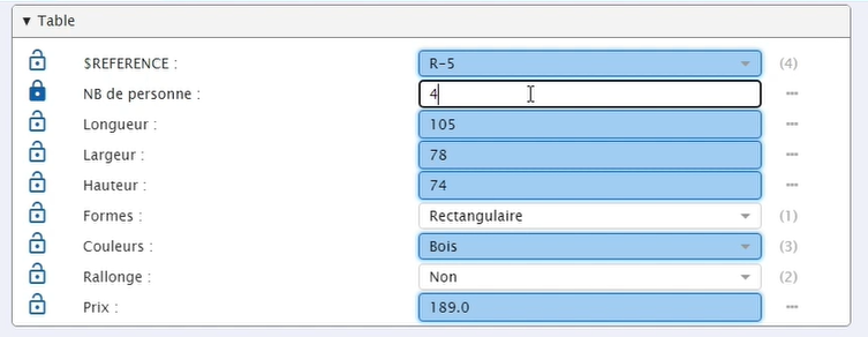Click the ellipsis icon next to Prix
Viewport: 868px width, 337px height.
(x=791, y=308)
